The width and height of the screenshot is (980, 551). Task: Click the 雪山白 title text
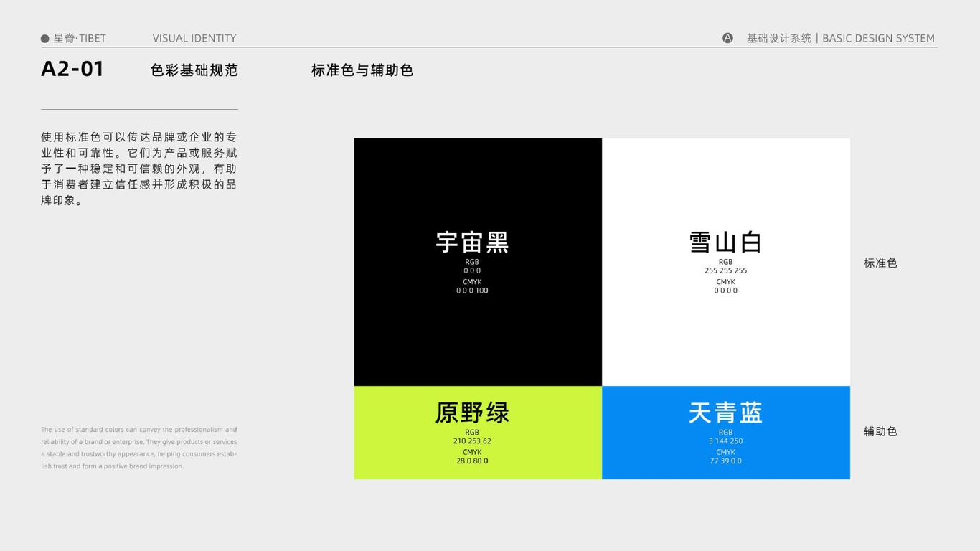click(x=725, y=242)
